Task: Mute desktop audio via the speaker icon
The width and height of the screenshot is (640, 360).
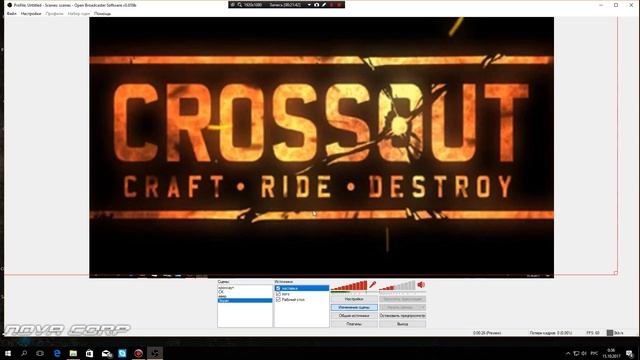Action: pyautogui.click(x=421, y=284)
